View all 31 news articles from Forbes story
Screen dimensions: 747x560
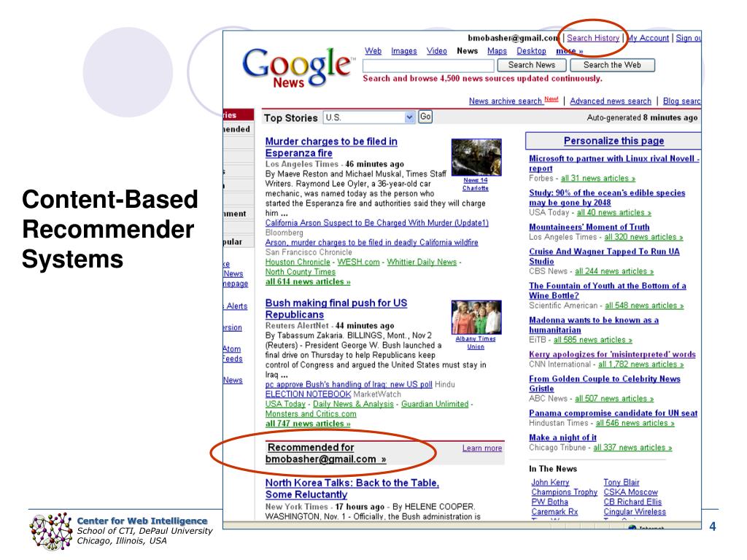pos(598,178)
